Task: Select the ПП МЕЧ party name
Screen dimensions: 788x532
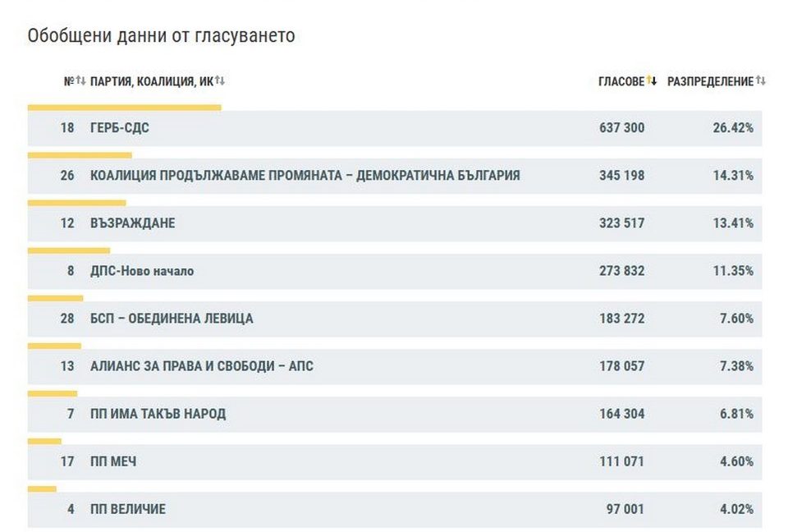Action: click(x=113, y=461)
